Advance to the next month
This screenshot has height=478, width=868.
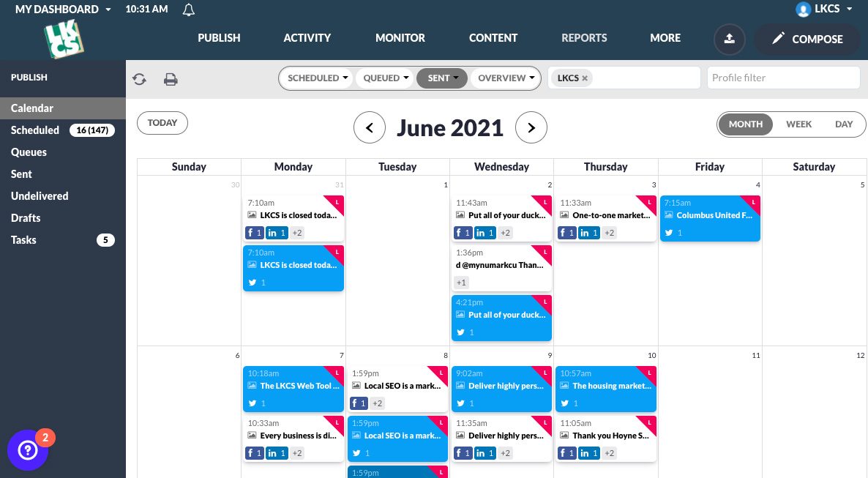tap(531, 128)
